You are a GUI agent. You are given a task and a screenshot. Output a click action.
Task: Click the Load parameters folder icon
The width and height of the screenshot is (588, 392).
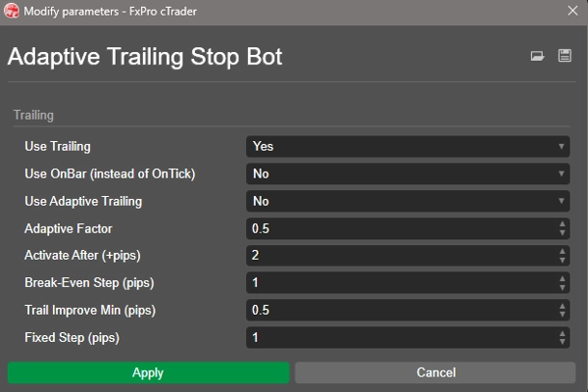click(537, 56)
